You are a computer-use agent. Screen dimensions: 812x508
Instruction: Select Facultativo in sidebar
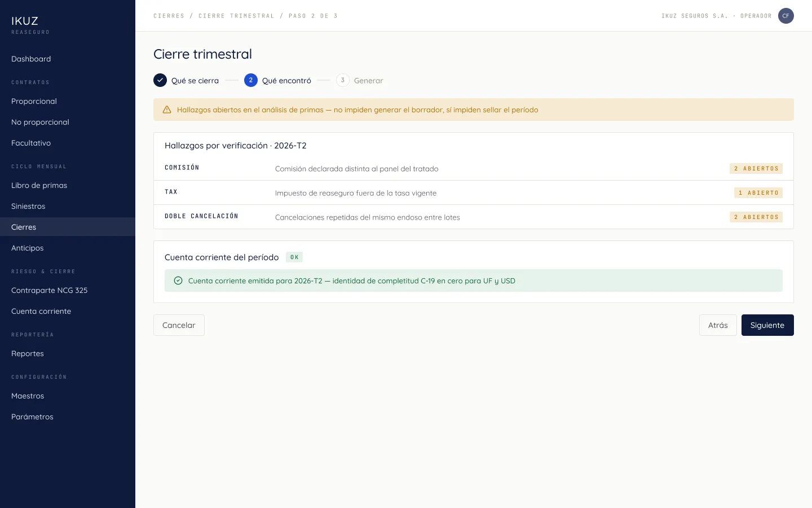click(68, 143)
